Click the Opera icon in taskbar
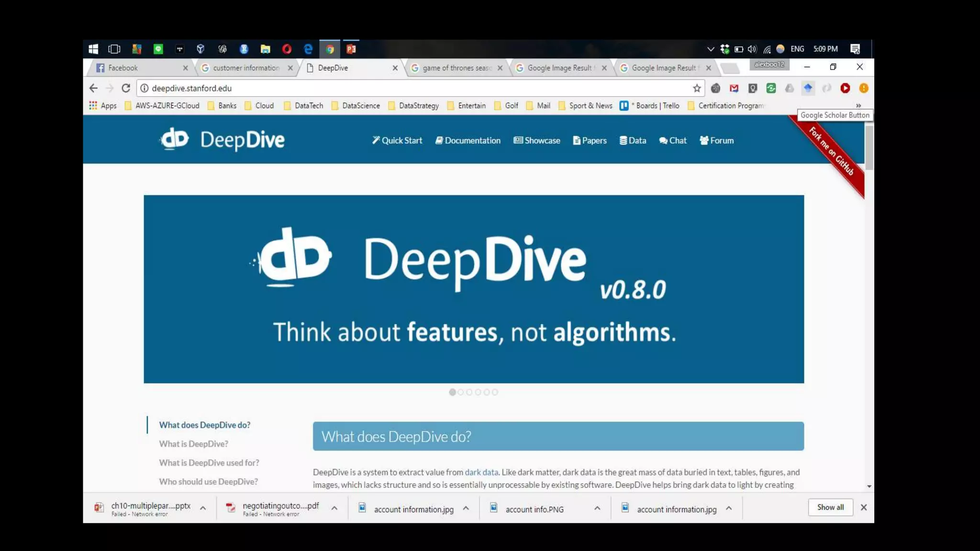Viewport: 980px width, 551px height. click(x=287, y=49)
